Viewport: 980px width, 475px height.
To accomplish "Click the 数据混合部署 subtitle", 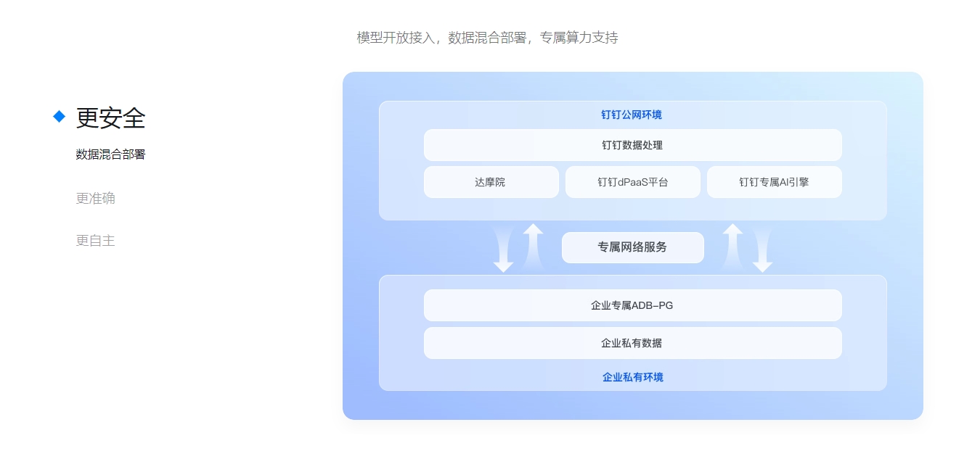I will point(110,154).
